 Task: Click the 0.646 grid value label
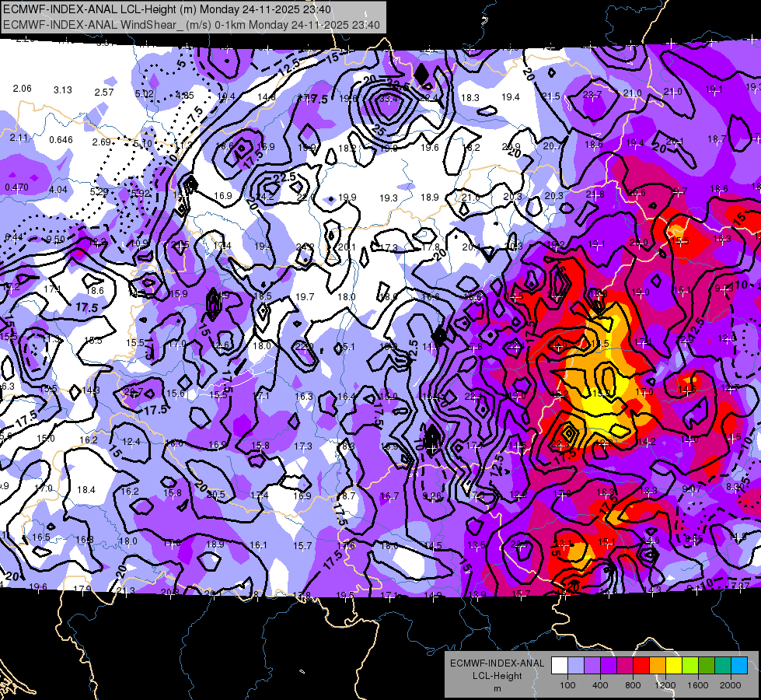pos(61,140)
